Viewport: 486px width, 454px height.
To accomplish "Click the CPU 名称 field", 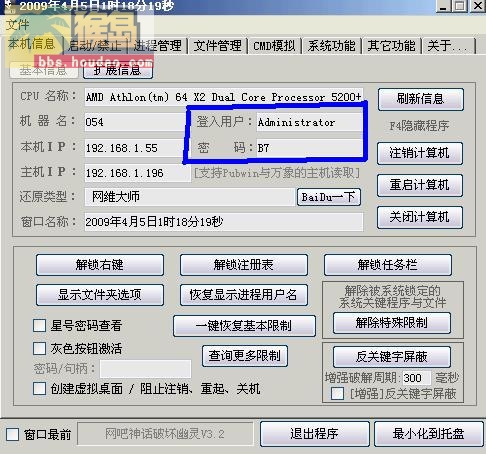I will click(x=224, y=97).
